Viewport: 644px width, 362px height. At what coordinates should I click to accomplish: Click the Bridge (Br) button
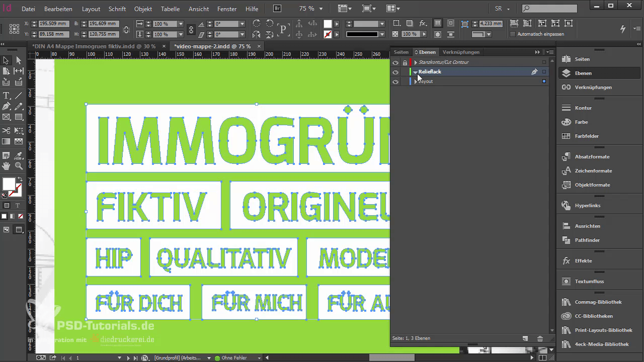(277, 8)
